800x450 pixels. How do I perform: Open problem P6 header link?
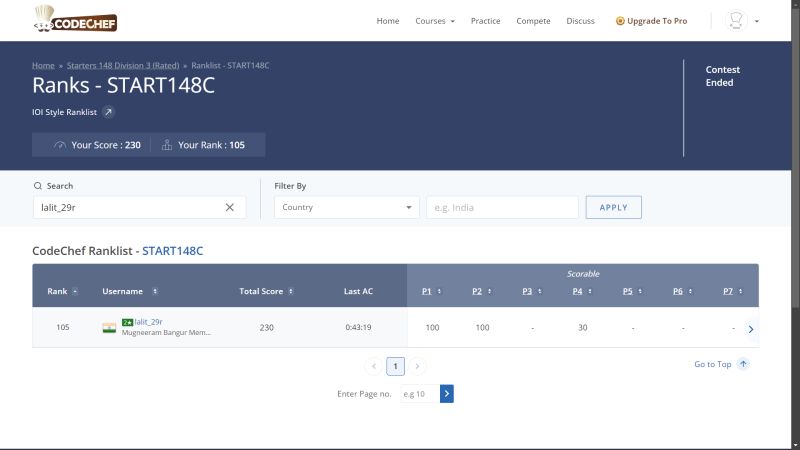(x=678, y=291)
